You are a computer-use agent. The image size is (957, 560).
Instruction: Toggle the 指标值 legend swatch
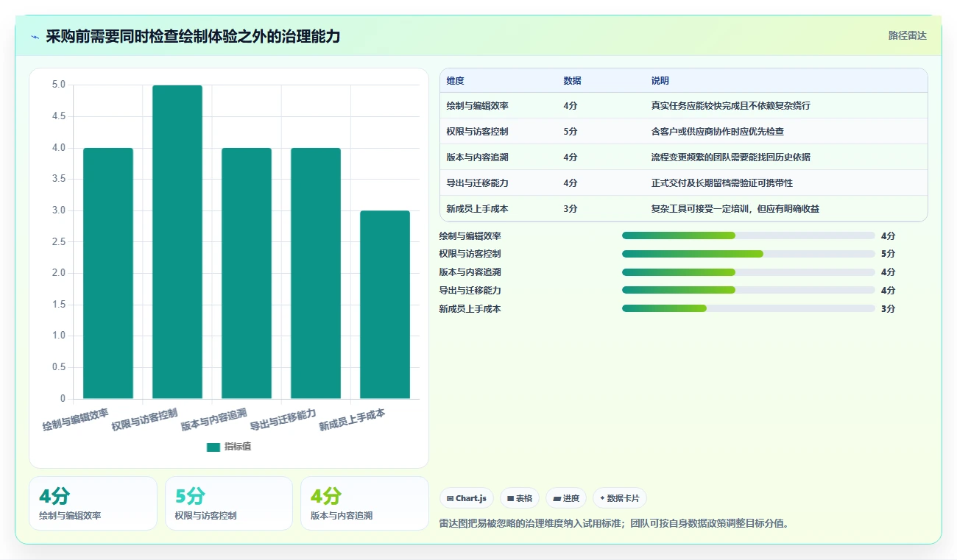pyautogui.click(x=213, y=447)
